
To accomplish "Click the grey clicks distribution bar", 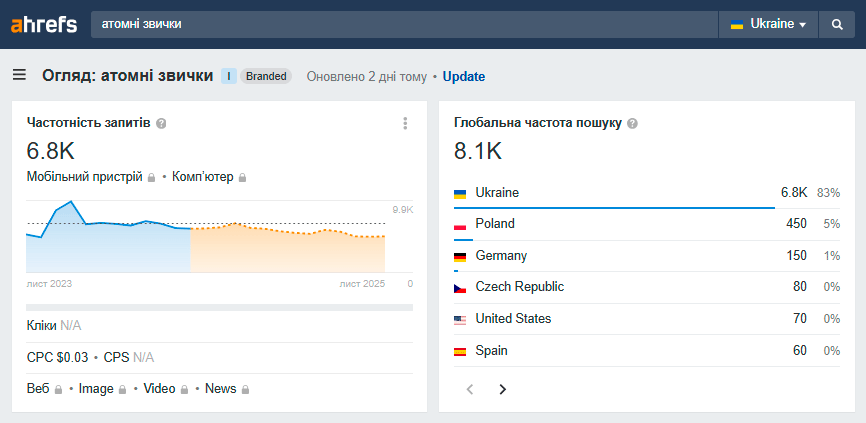I will pos(219,308).
